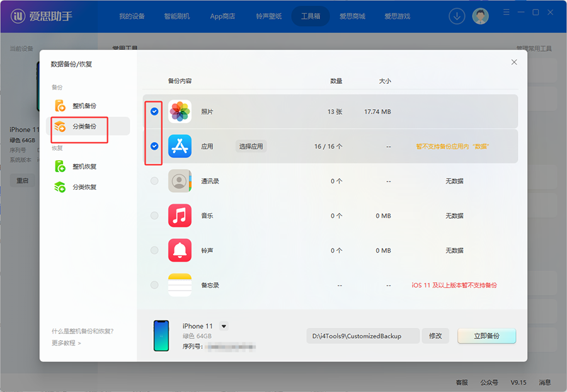Click the 分类恢复 category restore icon
Screen dimensions: 567x392
click(60, 187)
